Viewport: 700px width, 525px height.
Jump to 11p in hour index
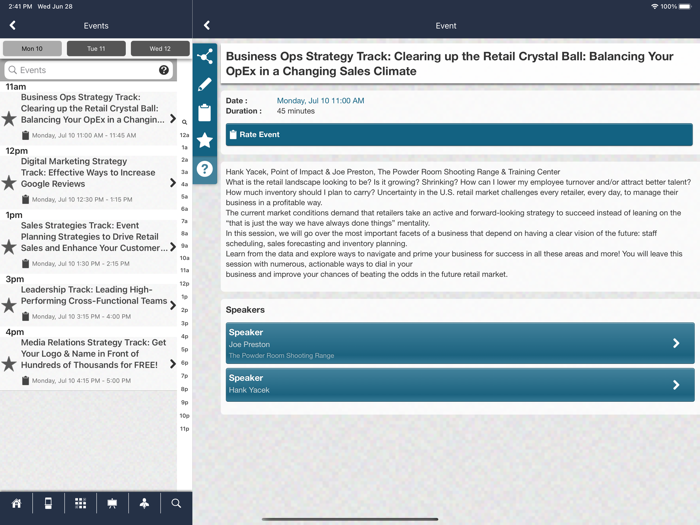pos(184,429)
